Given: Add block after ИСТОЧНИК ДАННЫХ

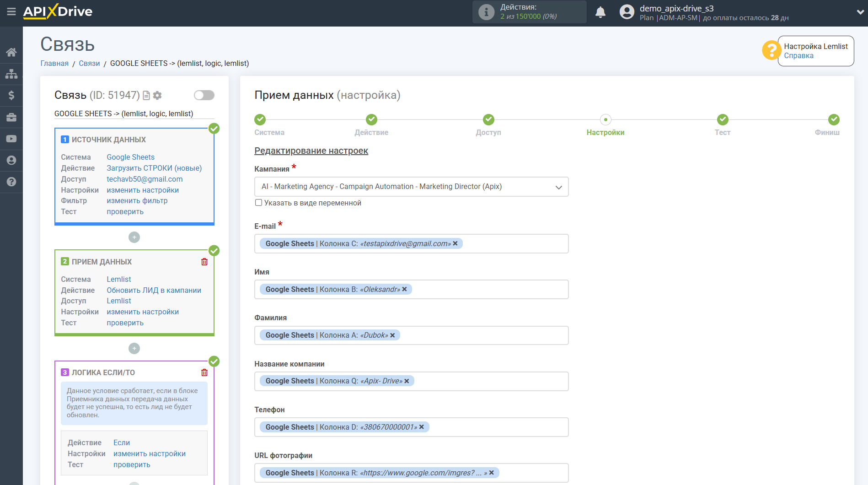Looking at the screenshot, I should click(x=134, y=237).
